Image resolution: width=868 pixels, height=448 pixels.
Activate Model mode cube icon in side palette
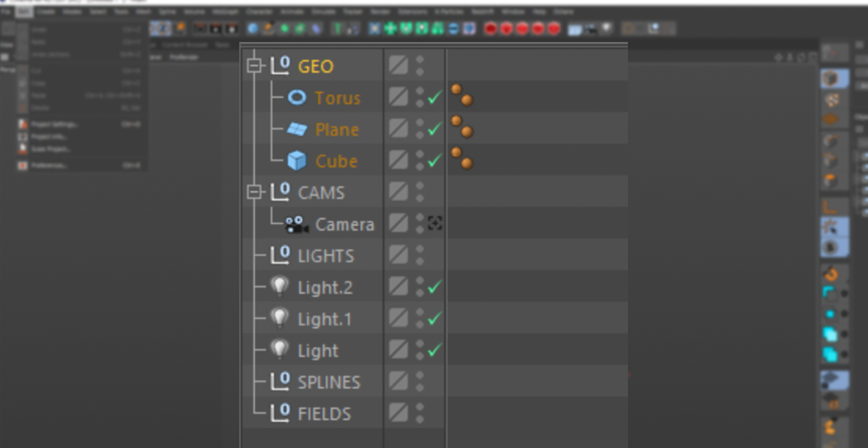[x=831, y=80]
